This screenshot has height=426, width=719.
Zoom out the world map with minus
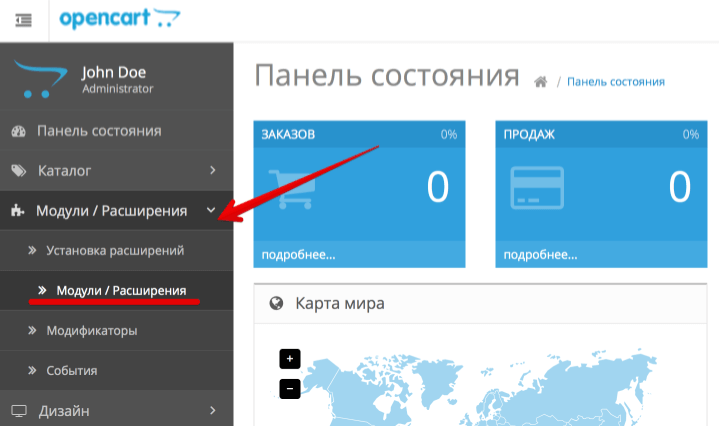(290, 388)
